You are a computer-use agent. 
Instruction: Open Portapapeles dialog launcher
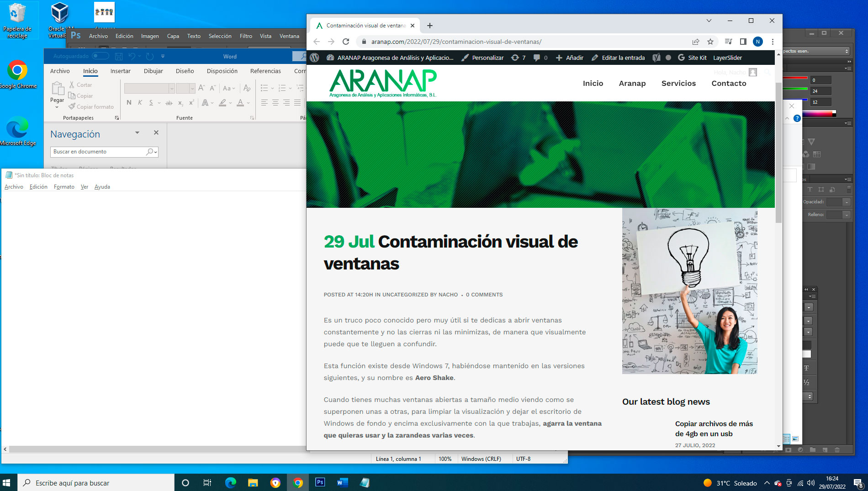[x=117, y=118]
